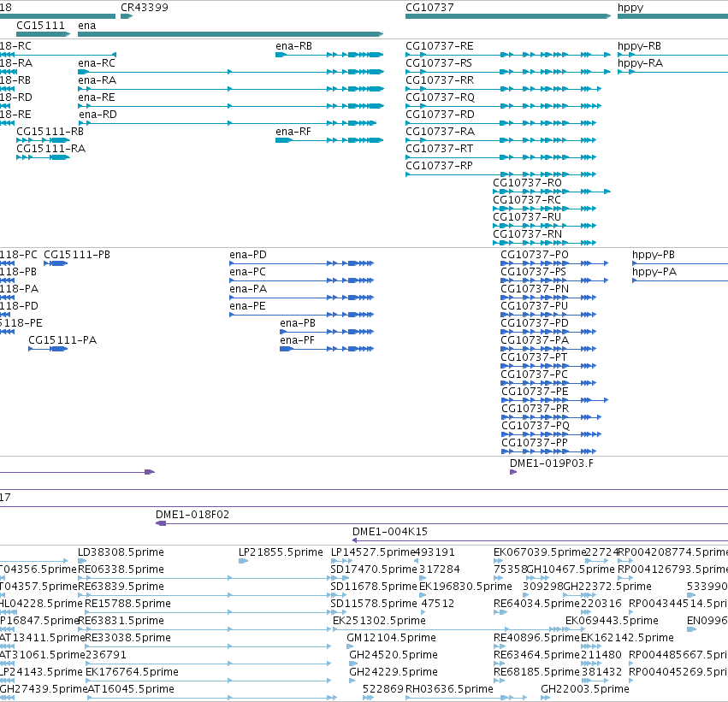Screen dimensions: 728x702
Task: Select BAC clone DME1-004K15
Action: pos(540,540)
